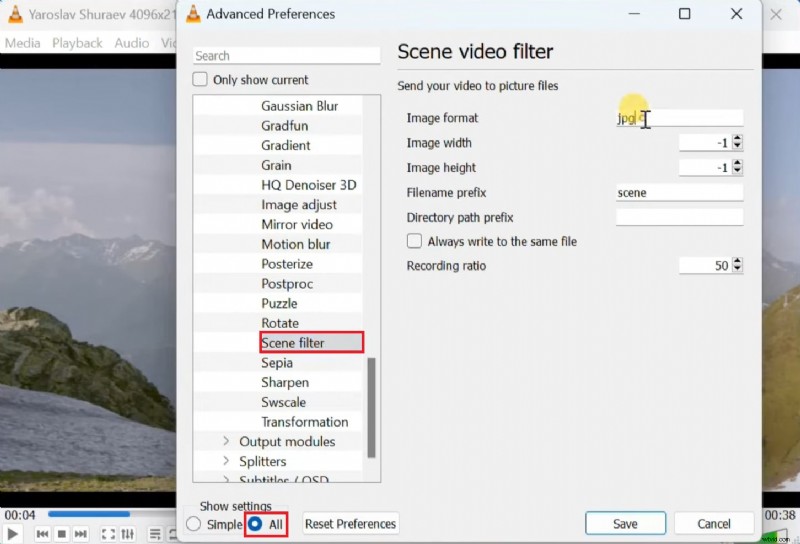
Task: Toggle fullscreen video icon
Action: pos(108,534)
